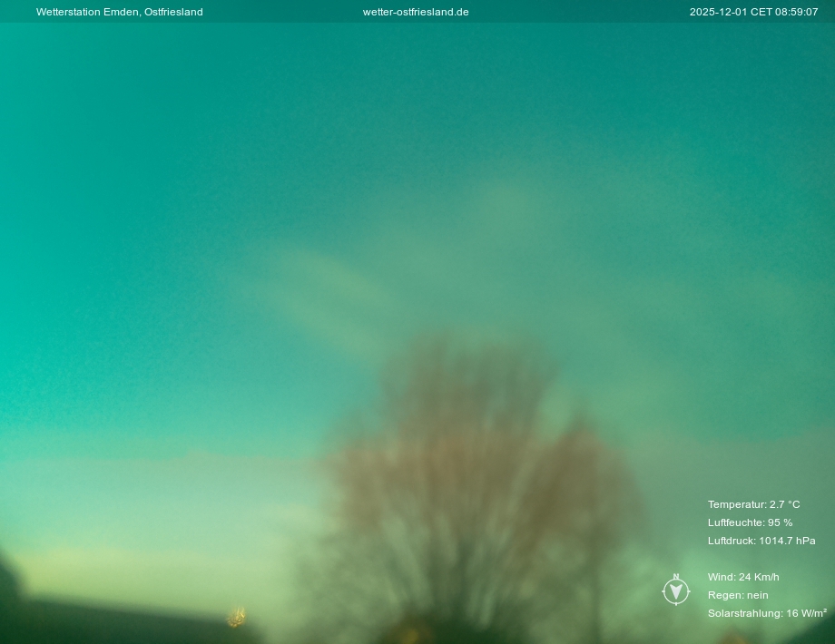The height and width of the screenshot is (644, 835).
Task: Click the Luftfeuchte 95 % reading
Action: [750, 522]
